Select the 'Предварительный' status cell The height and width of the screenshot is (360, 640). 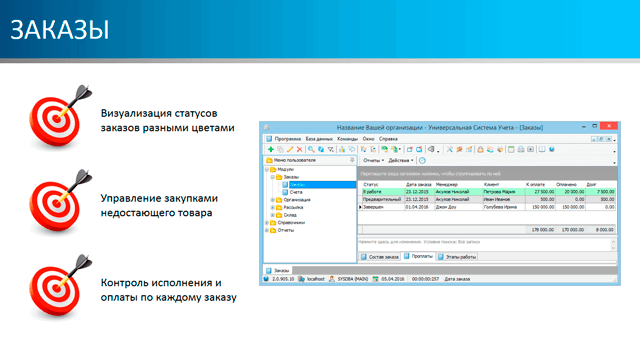pos(384,200)
